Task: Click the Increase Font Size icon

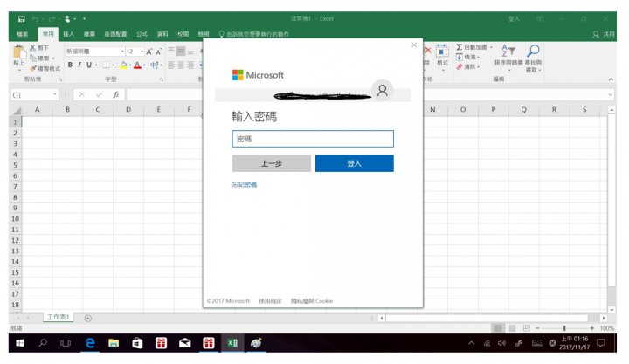Action: point(149,52)
